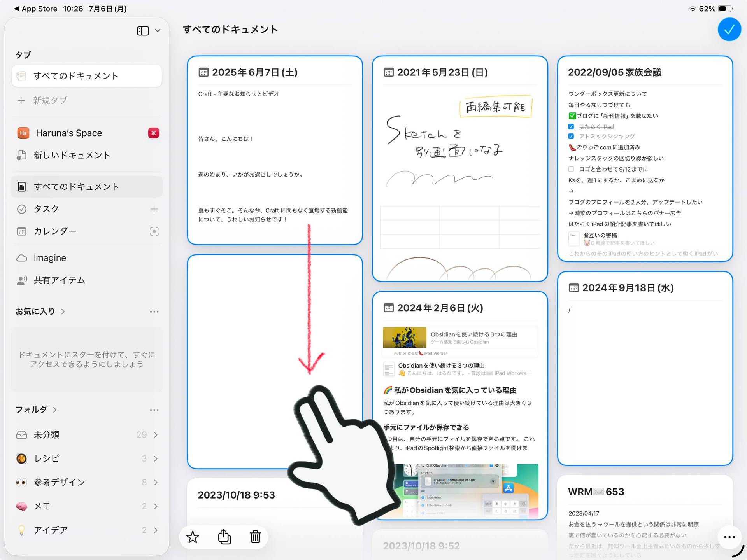Viewport: 747px width, 560px height.
Task: Toggle the sidebar layout icon
Action: (143, 31)
